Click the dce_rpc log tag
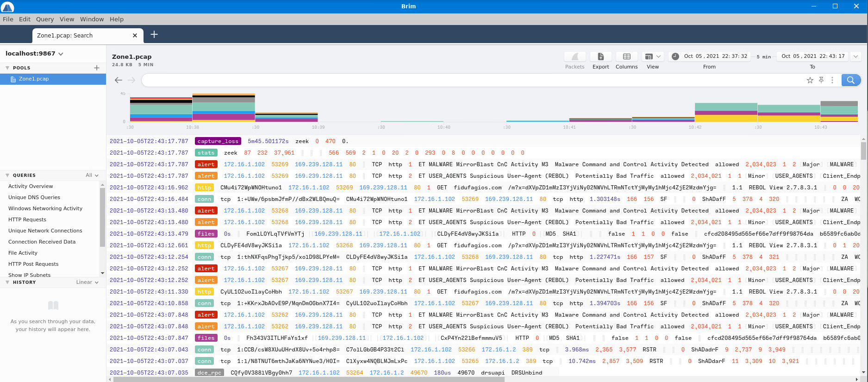The height and width of the screenshot is (382, 868). [209, 373]
